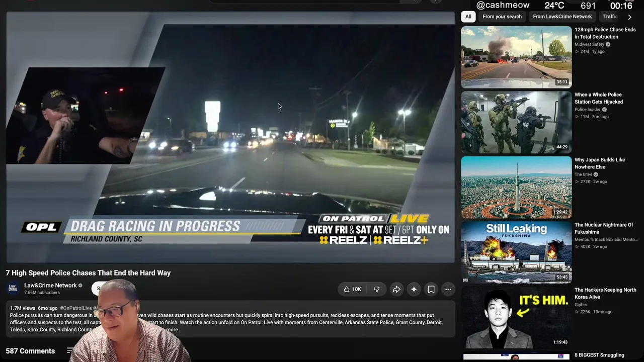Click the '587 Comments' heading

click(x=30, y=351)
